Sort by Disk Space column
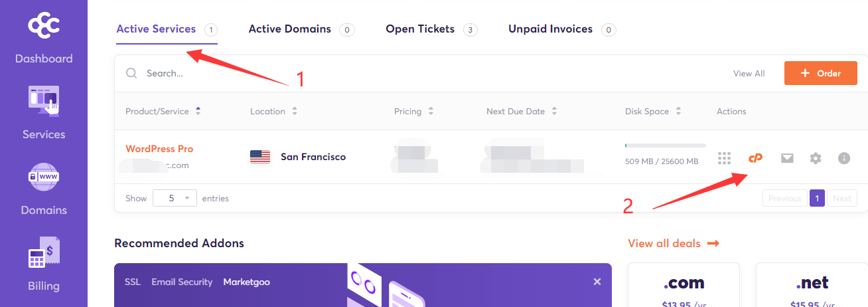 [x=653, y=112]
